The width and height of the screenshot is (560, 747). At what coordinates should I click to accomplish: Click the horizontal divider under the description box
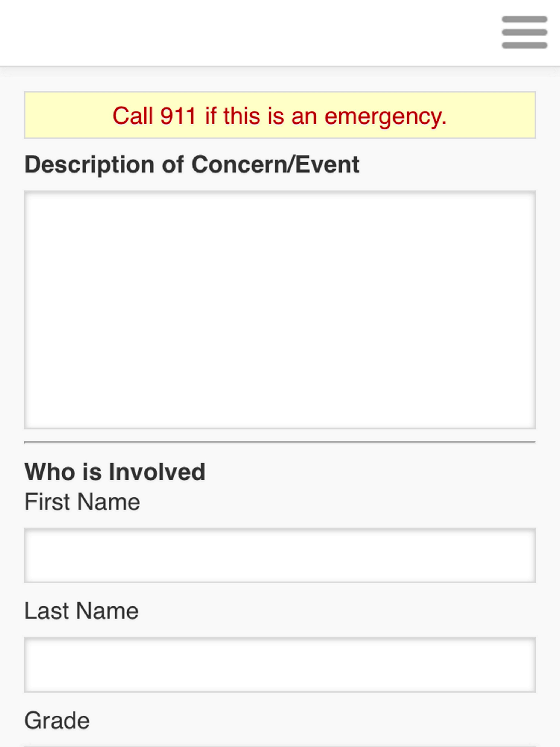[x=280, y=442]
